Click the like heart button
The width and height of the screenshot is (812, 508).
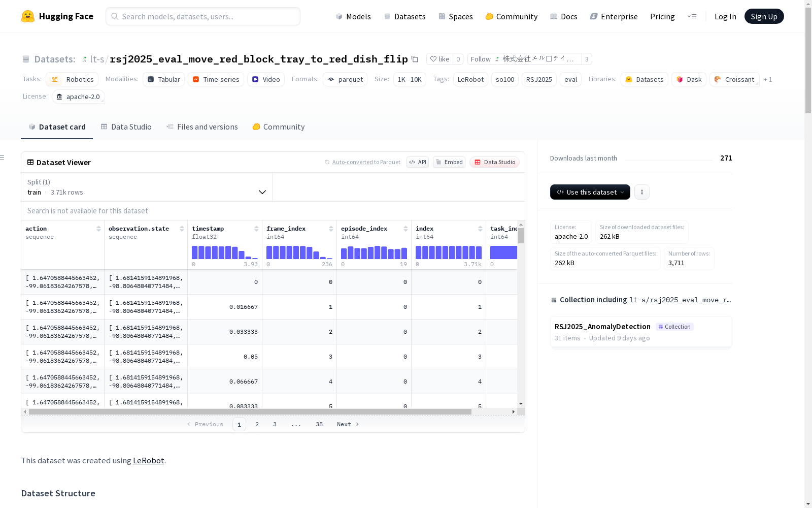coord(439,59)
